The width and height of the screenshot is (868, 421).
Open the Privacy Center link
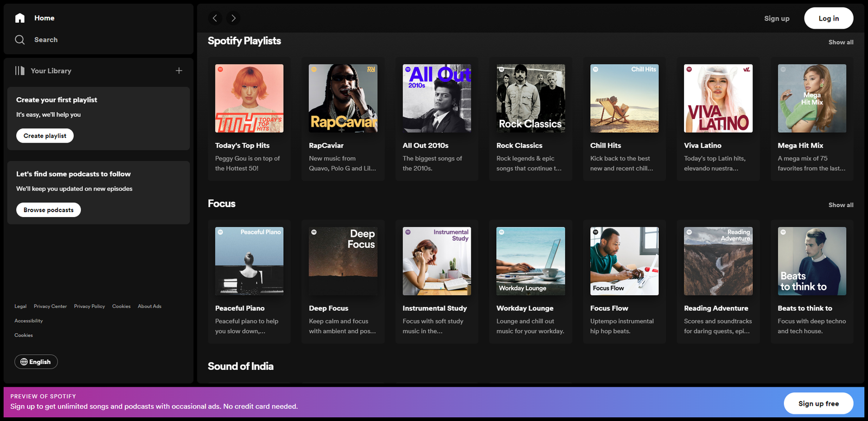point(50,307)
